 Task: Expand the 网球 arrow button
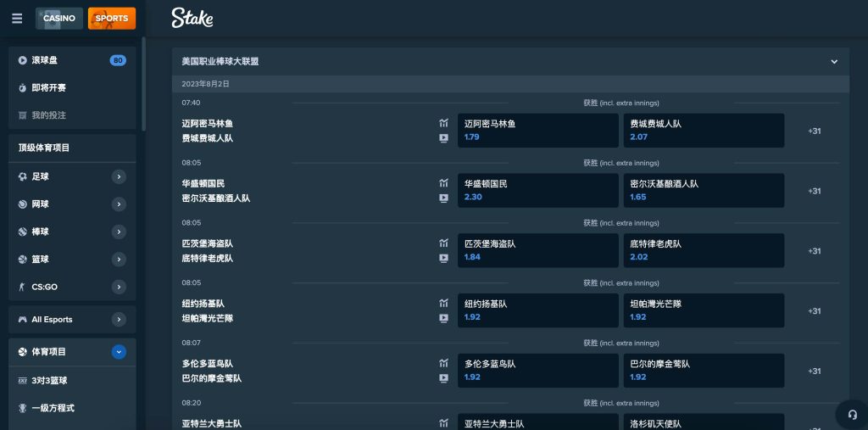point(119,204)
